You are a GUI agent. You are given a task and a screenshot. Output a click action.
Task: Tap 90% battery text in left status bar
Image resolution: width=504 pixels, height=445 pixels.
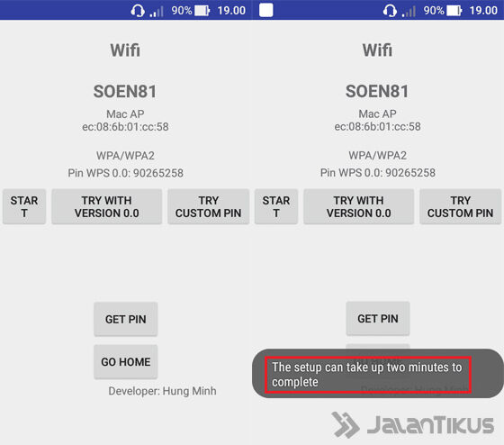182,11
